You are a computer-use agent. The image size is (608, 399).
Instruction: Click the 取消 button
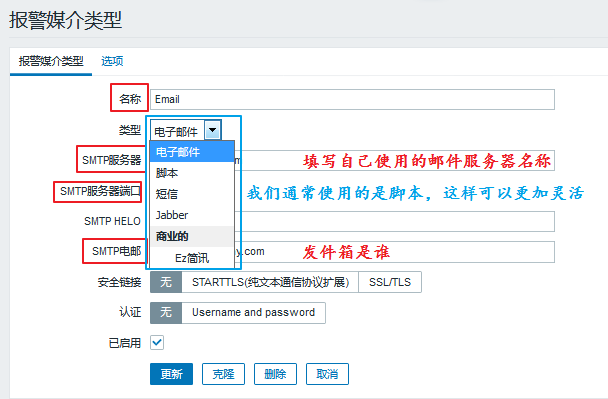coord(327,374)
